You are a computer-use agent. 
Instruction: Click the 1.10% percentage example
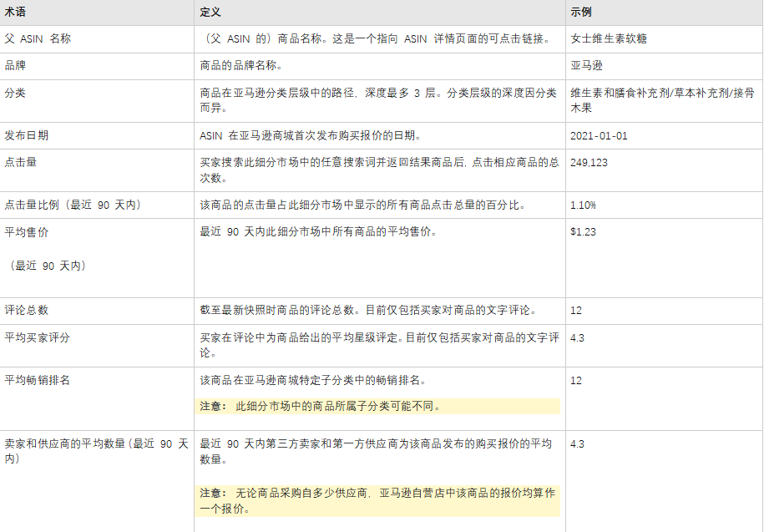point(582,201)
